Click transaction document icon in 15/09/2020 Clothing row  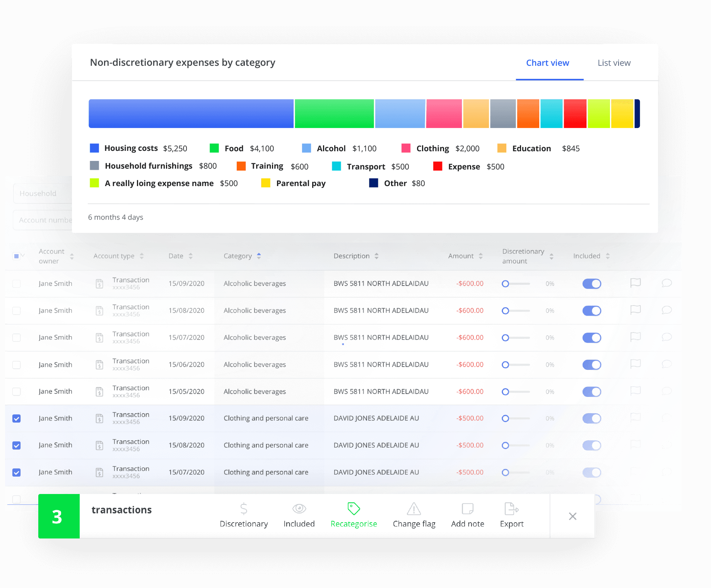coord(99,418)
